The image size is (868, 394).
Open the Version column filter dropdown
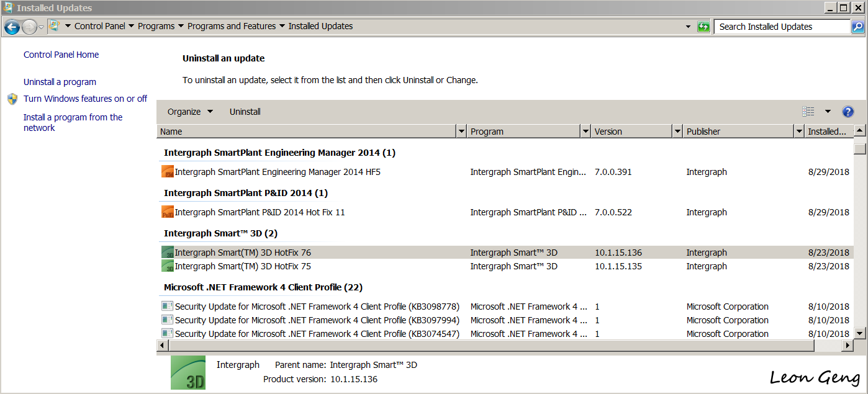pyautogui.click(x=677, y=132)
